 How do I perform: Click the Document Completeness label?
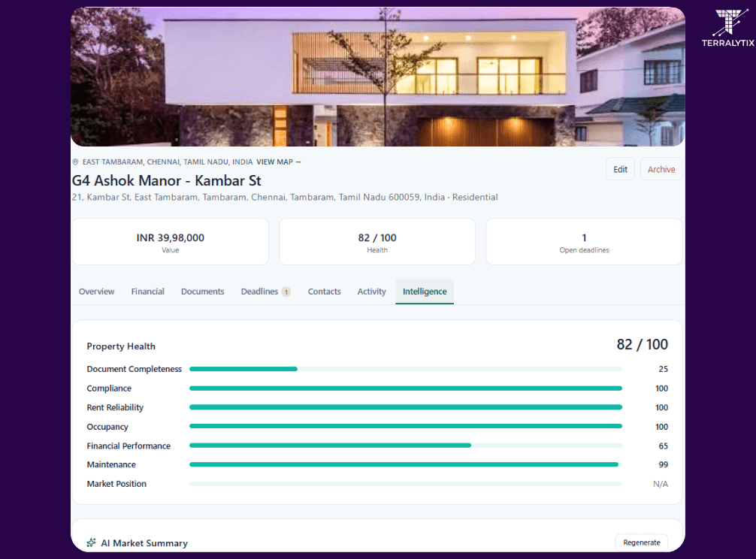(134, 369)
